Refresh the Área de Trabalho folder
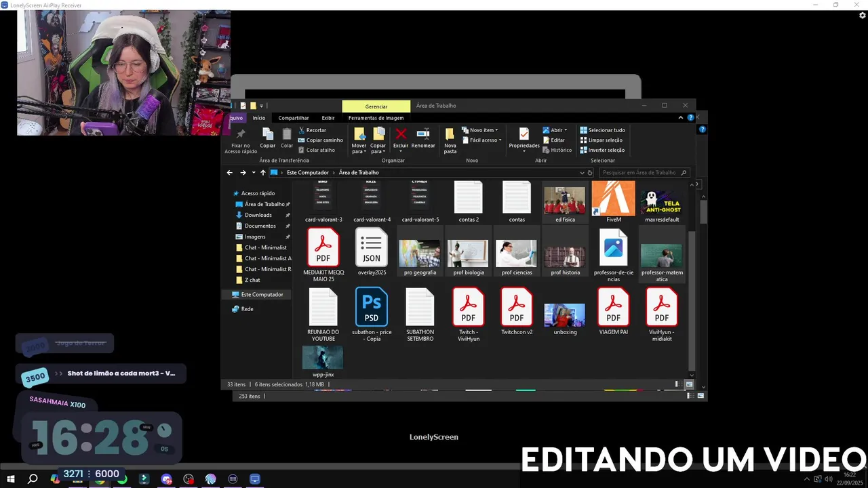Viewport: 868px width, 488px height. click(590, 173)
